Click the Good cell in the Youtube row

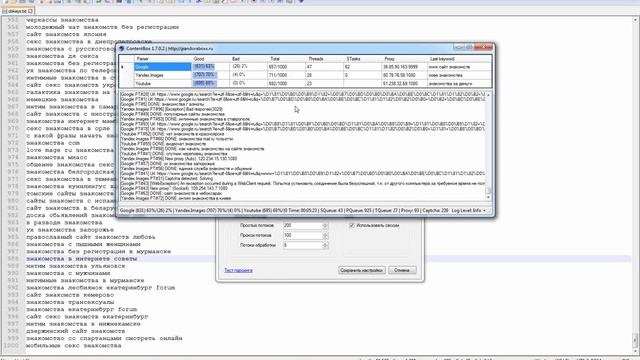pyautogui.click(x=211, y=83)
